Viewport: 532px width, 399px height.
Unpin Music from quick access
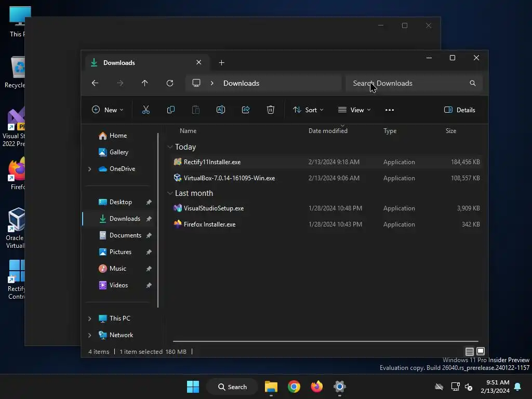[149, 269]
